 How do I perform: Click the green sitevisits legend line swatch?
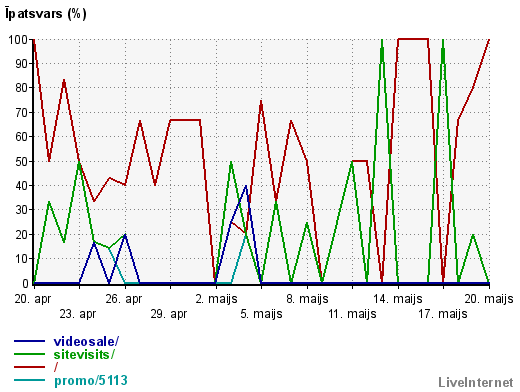[x=29, y=354]
